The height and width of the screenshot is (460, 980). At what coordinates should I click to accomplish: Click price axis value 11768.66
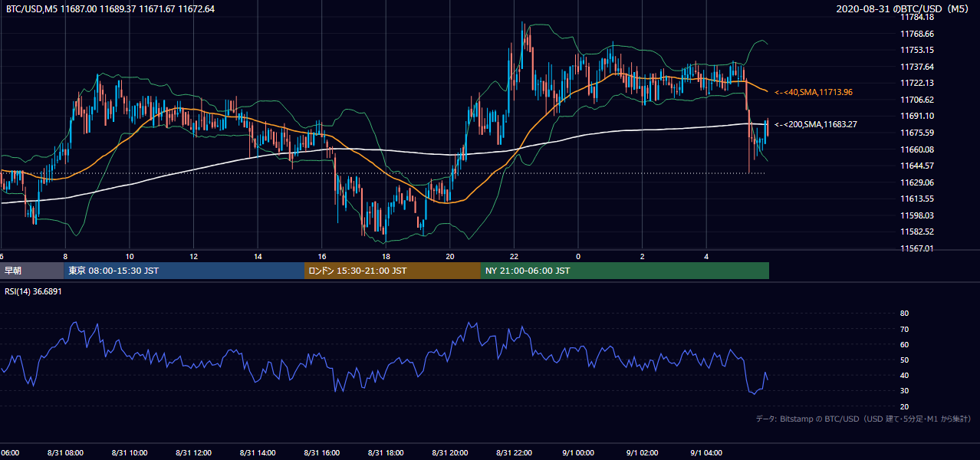(916, 34)
